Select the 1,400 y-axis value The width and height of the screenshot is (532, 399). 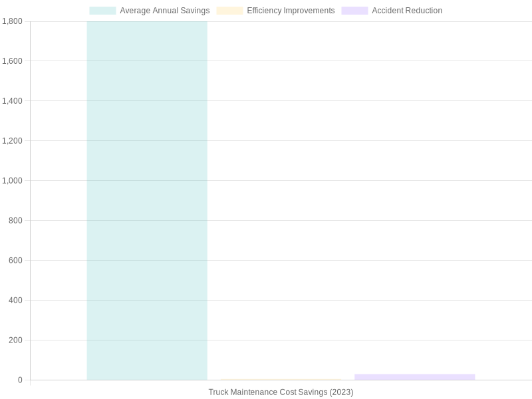(x=12, y=101)
